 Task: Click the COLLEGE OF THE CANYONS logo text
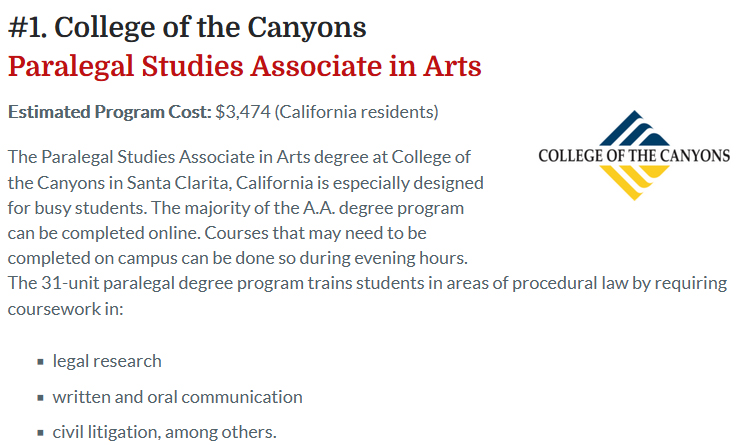click(x=634, y=156)
